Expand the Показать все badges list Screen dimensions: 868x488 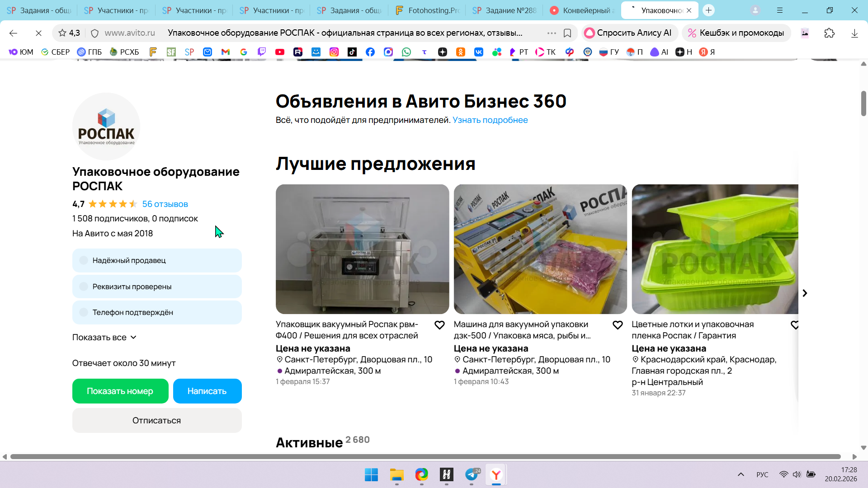pyautogui.click(x=104, y=338)
